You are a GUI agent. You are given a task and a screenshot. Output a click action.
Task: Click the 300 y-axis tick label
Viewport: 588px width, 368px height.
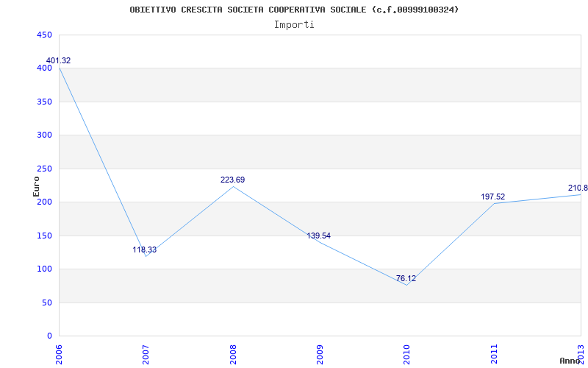[x=44, y=135]
